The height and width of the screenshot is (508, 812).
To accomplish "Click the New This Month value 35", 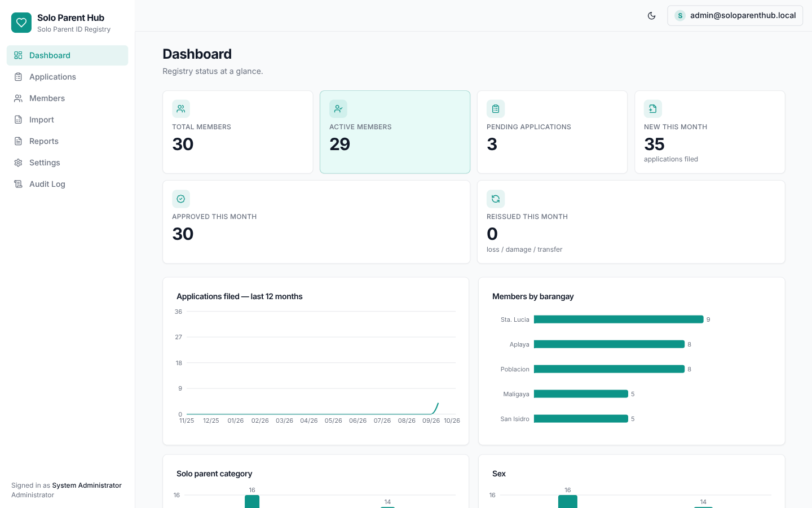I will pyautogui.click(x=654, y=144).
